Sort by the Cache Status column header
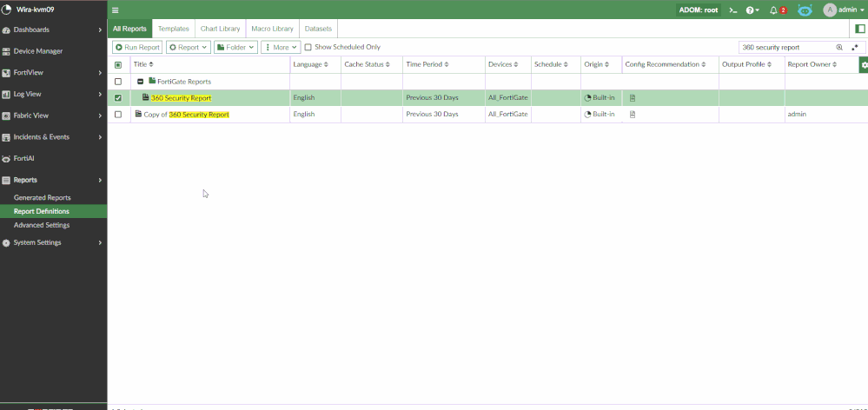Screen dimensions: 868x410 point(367,65)
